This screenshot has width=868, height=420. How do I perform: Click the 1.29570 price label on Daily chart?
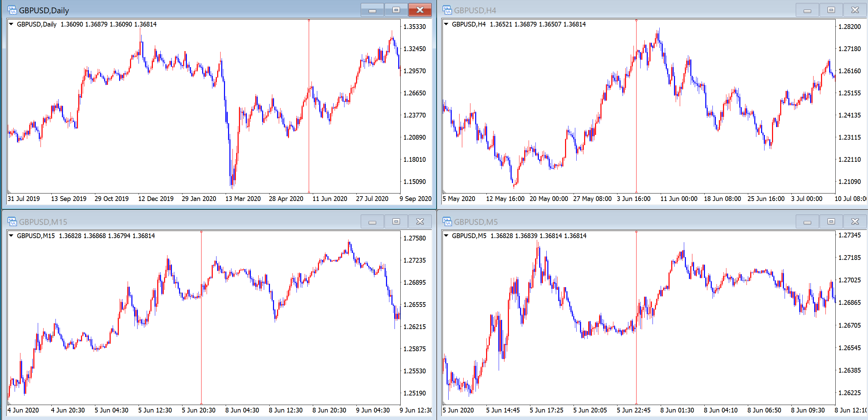[x=415, y=71]
